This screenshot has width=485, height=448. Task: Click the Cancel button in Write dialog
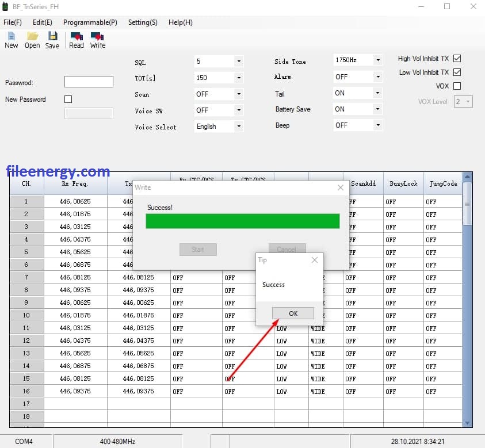(x=287, y=248)
